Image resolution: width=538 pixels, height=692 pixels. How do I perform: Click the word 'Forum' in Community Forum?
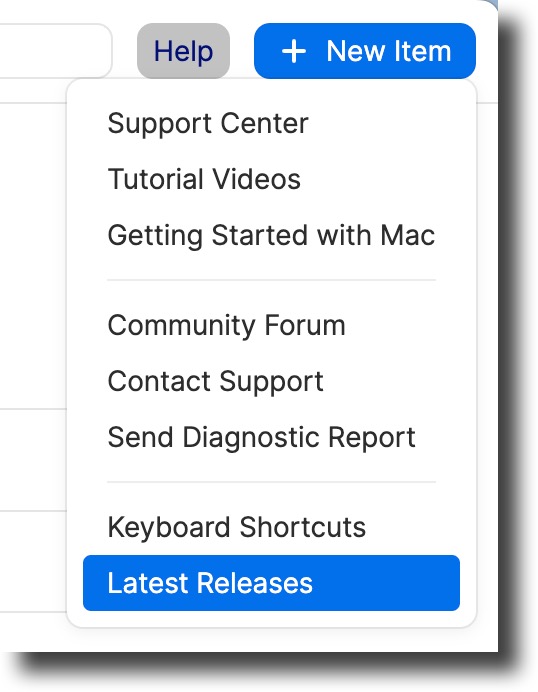pos(305,325)
